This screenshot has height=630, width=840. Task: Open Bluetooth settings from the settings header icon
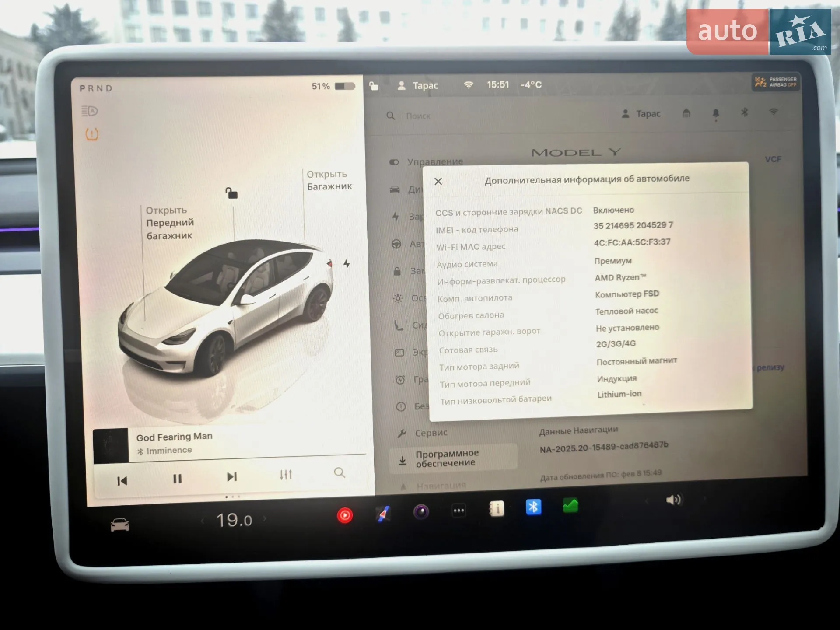(744, 112)
